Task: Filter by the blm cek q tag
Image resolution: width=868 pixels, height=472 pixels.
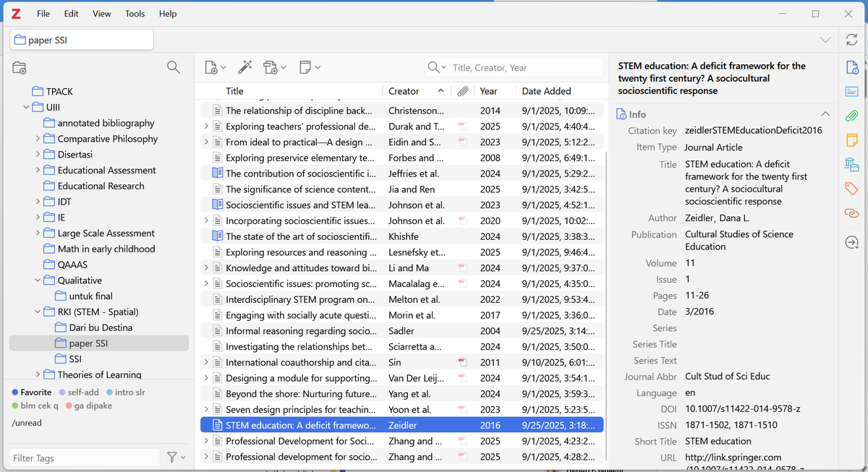Action: (35, 406)
